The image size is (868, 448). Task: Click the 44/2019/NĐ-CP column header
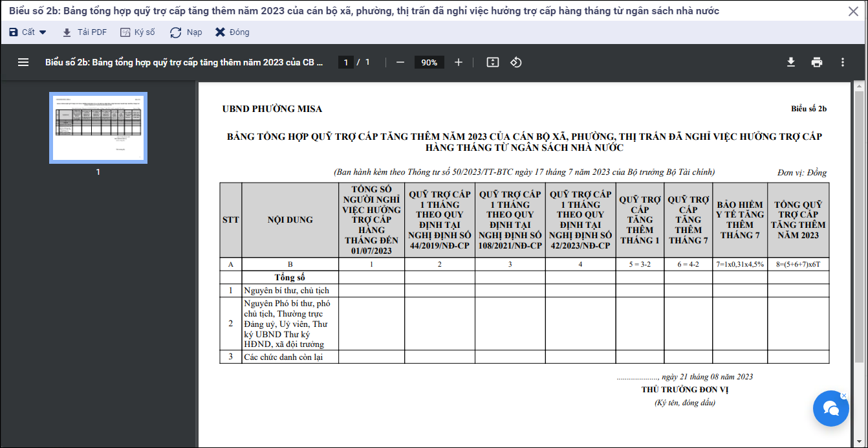coord(440,220)
